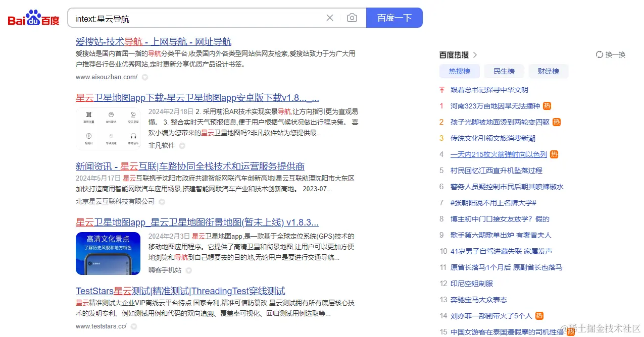The image size is (644, 337).
Task: Click the 百度热搜 heading text
Action: coord(454,55)
